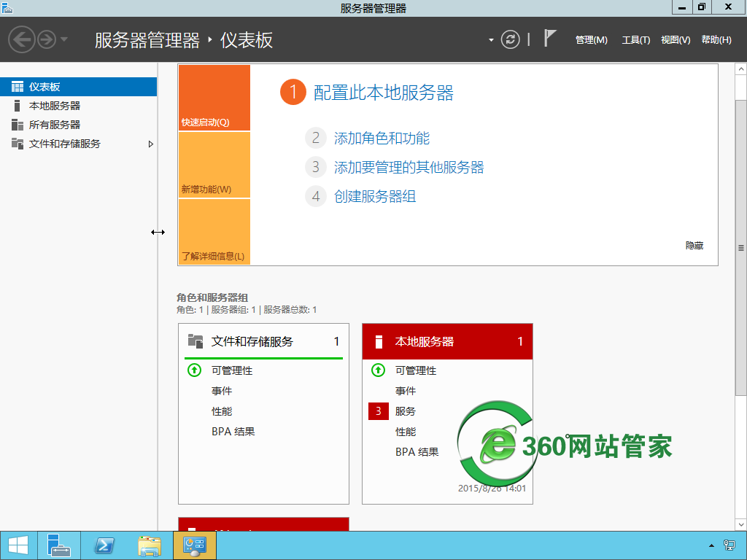The image size is (747, 560).
Task: Open 性能 in the 文件和存储服务 tile
Action: [222, 411]
